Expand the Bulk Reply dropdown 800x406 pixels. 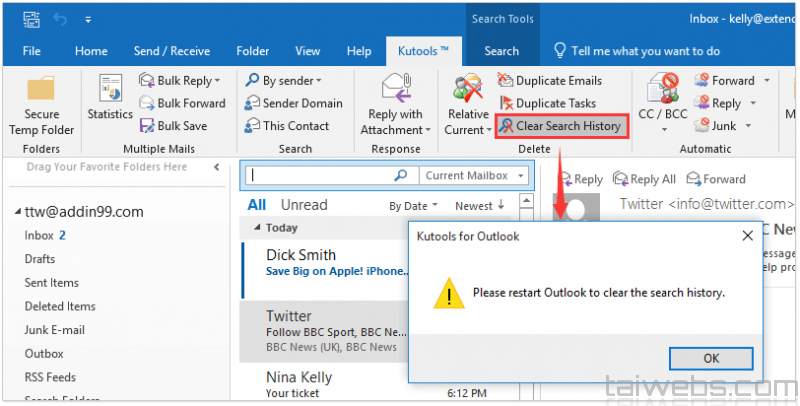pos(217,81)
